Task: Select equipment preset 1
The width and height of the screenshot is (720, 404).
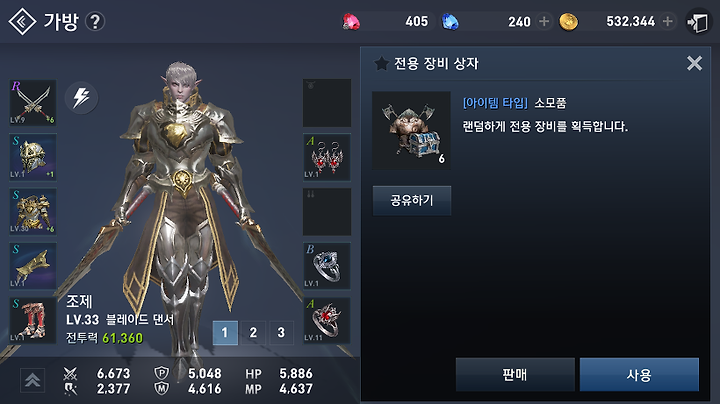Action: point(225,332)
